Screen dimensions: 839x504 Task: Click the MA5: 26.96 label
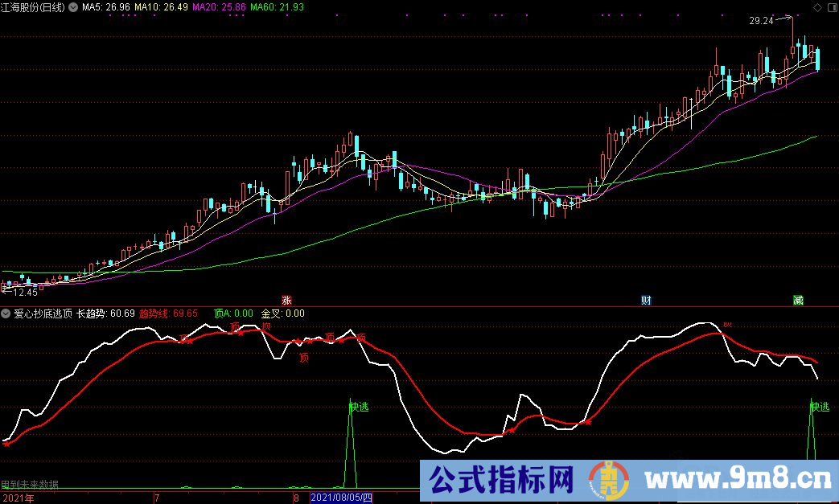(106, 7)
